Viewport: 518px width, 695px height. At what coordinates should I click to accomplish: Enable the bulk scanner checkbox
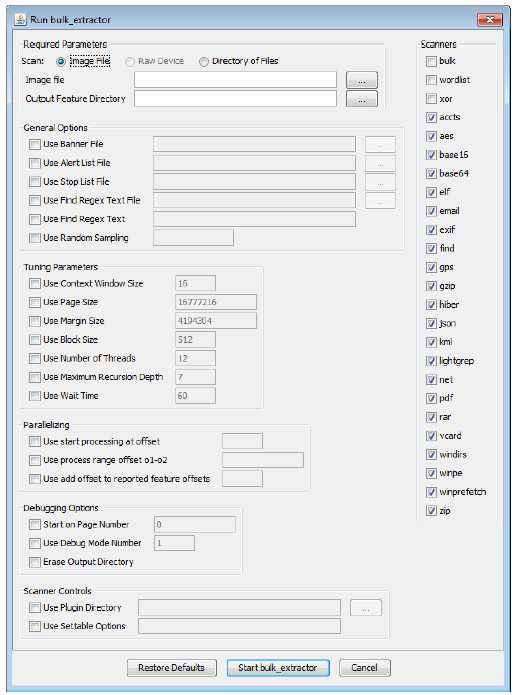[431, 61]
